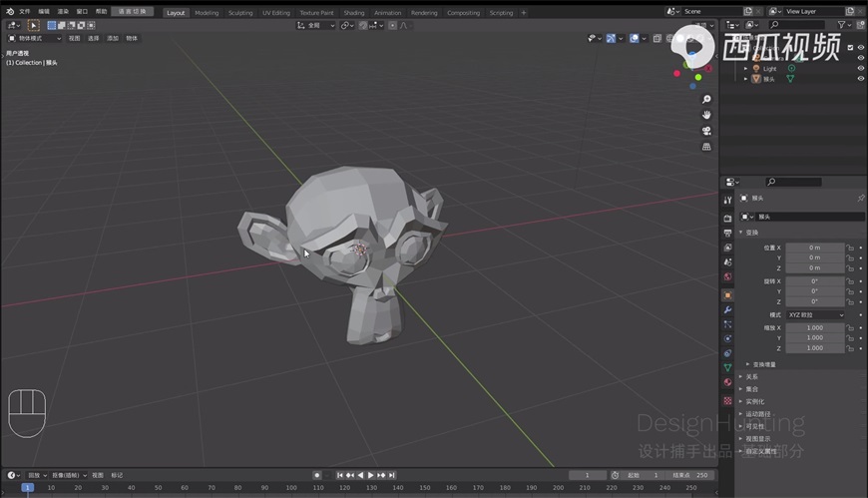This screenshot has width=868, height=498.
Task: Toggle snapping magnet in viewport header
Action: click(x=363, y=25)
